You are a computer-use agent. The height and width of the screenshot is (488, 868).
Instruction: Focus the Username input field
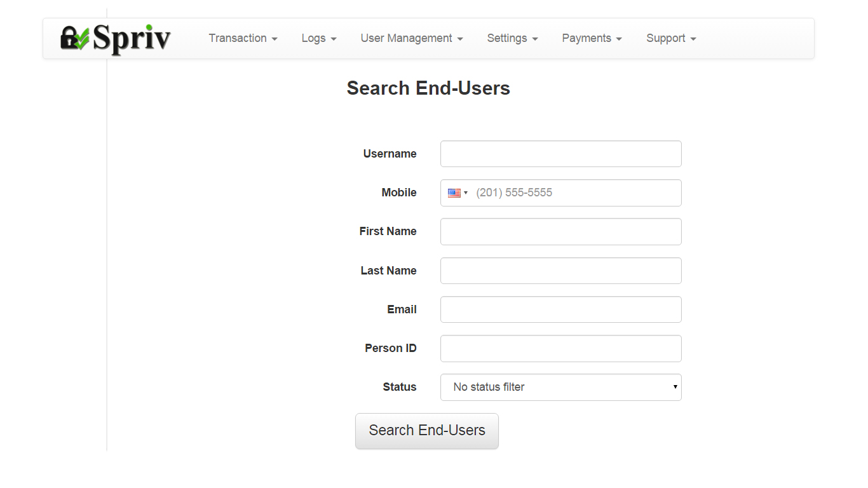click(x=561, y=154)
